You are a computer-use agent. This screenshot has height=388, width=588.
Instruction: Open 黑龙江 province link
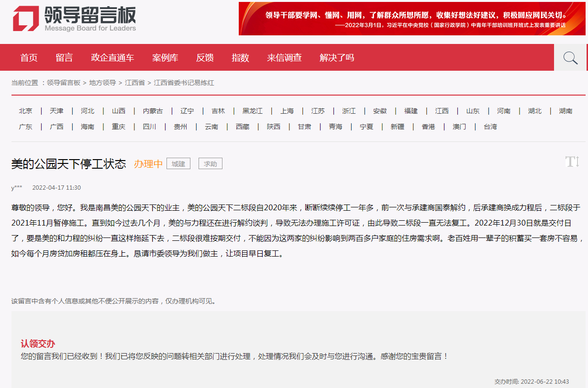pos(253,111)
